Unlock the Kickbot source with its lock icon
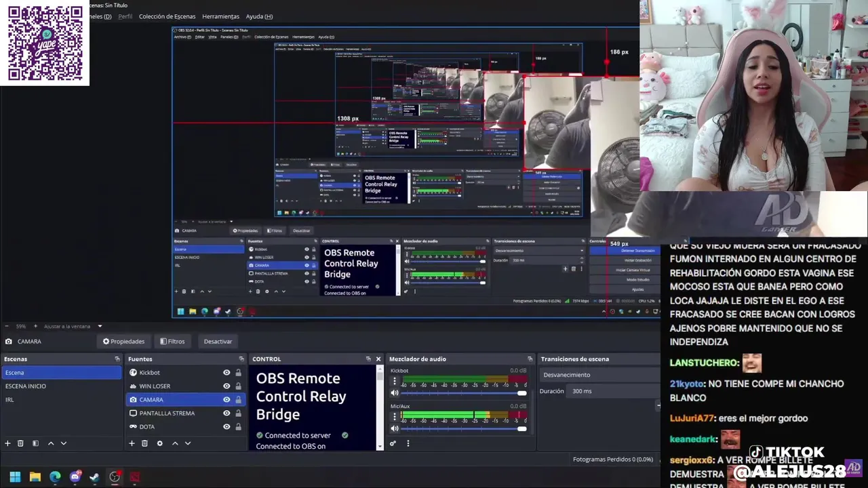The image size is (868, 488). (x=238, y=373)
